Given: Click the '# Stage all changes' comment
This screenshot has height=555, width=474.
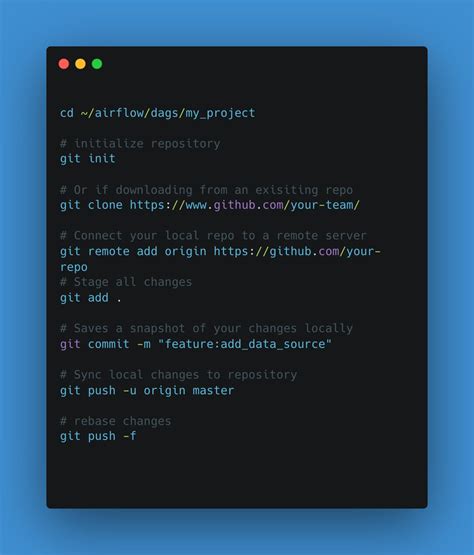Looking at the screenshot, I should click(126, 282).
